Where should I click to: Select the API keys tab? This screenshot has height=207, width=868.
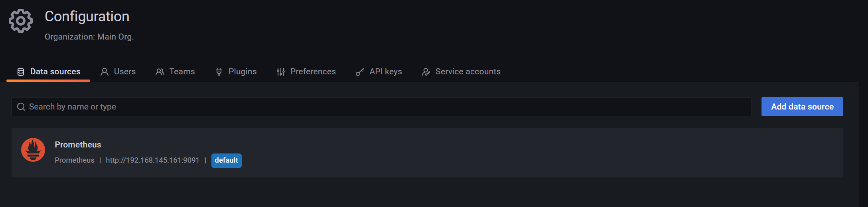(379, 72)
